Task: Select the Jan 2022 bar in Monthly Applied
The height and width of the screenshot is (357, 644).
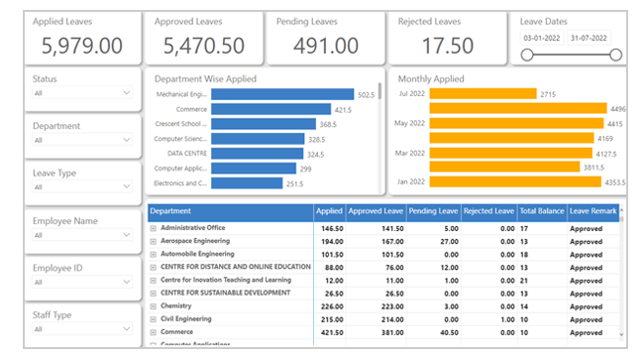Action: (515, 181)
